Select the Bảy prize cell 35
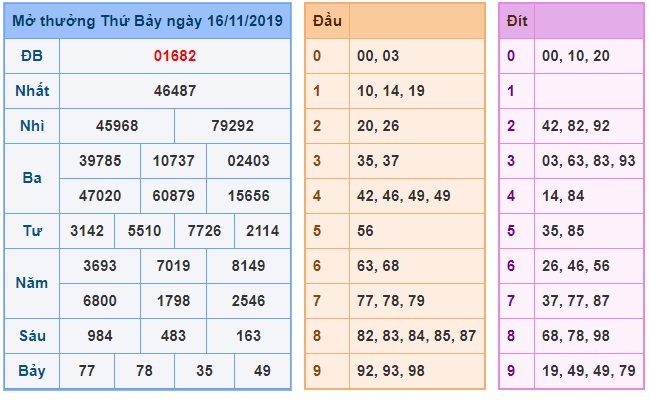The image size is (650, 407). [204, 371]
